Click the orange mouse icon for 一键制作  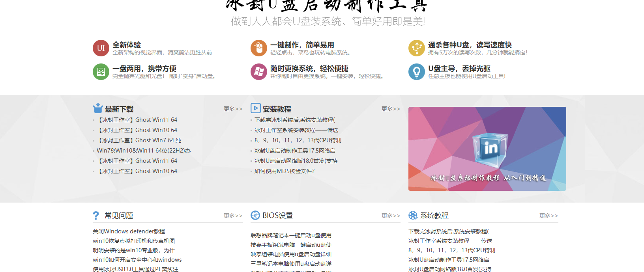(259, 48)
